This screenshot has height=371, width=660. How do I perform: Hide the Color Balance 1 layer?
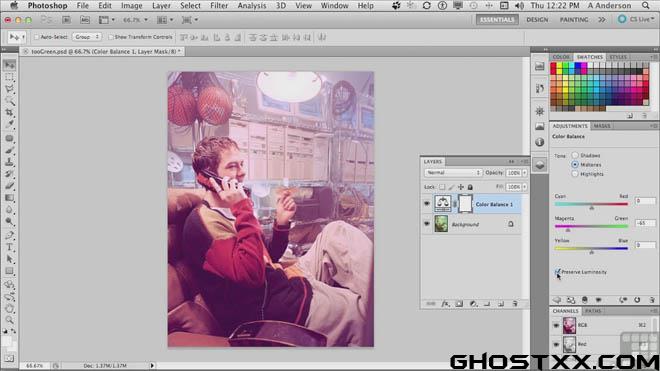pos(426,204)
